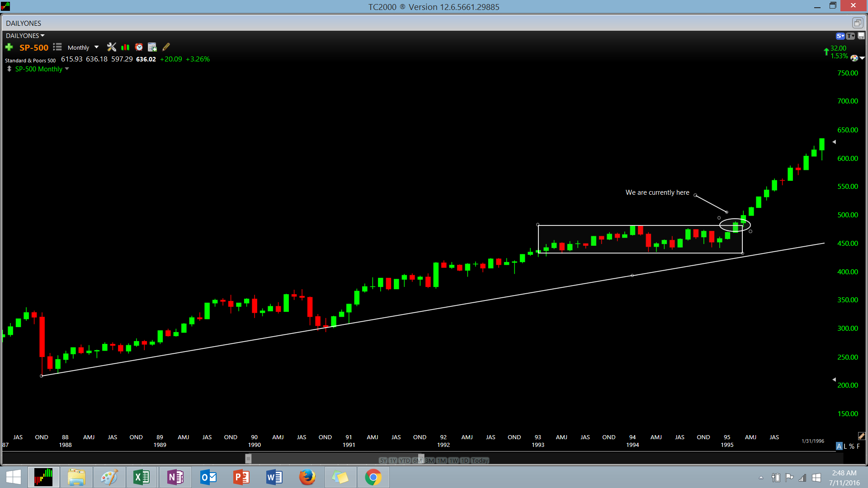Open Firefox from taskbar
The image size is (868, 488).
coord(307,477)
